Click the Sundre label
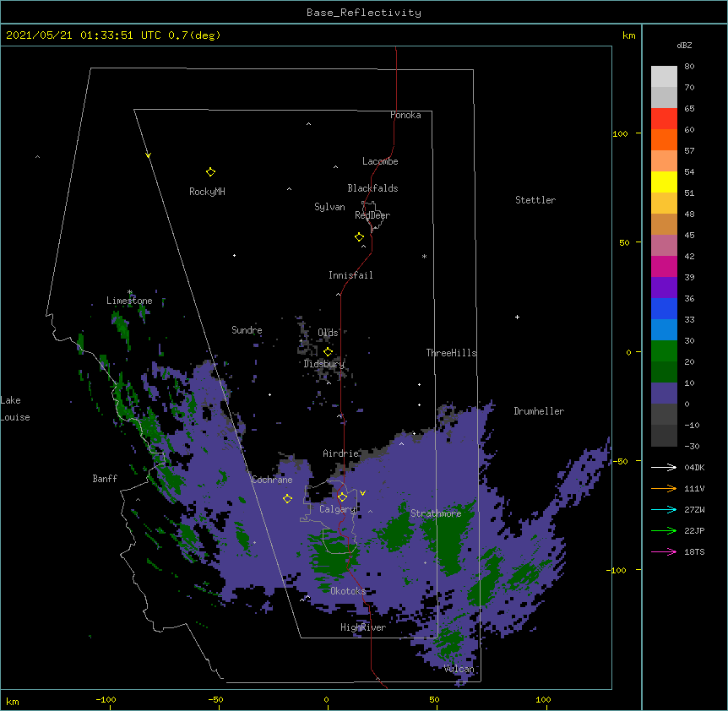This screenshot has height=711, width=728. [247, 330]
